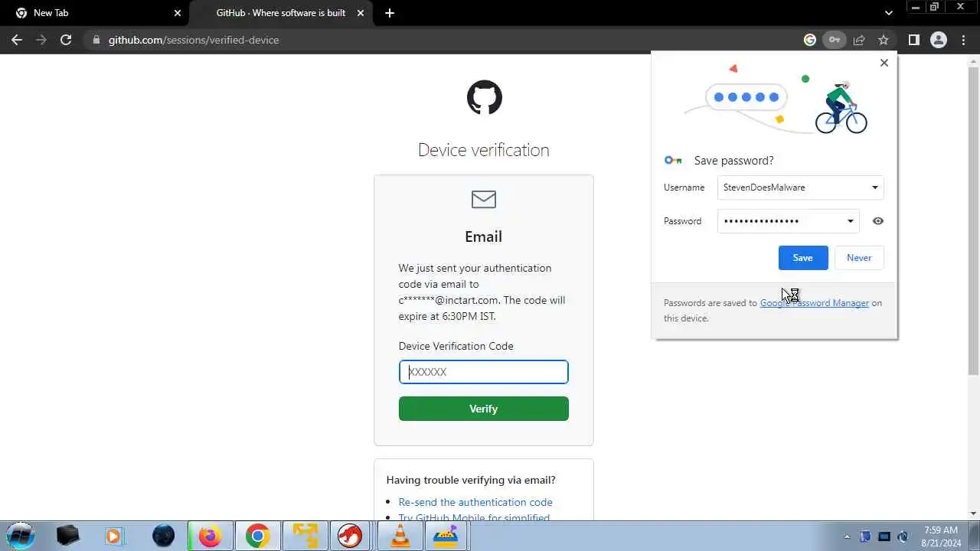This screenshot has width=980, height=551.
Task: Open the media player taskbar icon
Action: (113, 536)
